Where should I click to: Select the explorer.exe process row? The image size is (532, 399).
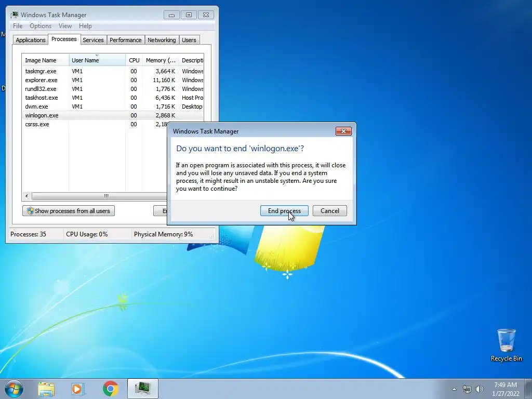(113, 80)
